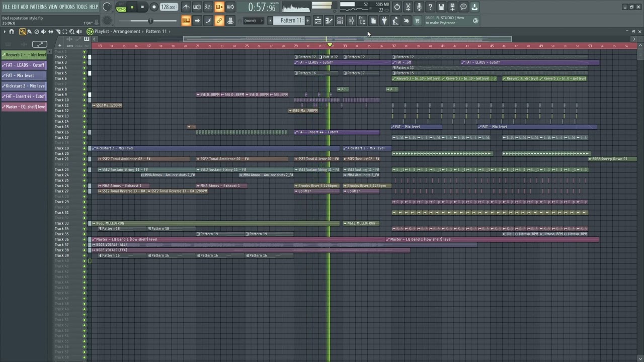
Task: Open the TOOLS menu
Action: 82,7
